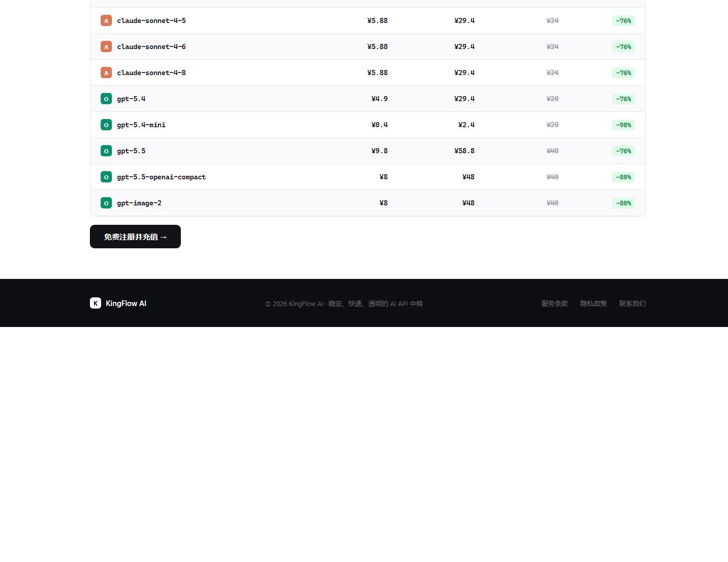
Task: Open the 服务条款 footer link
Action: click(555, 303)
